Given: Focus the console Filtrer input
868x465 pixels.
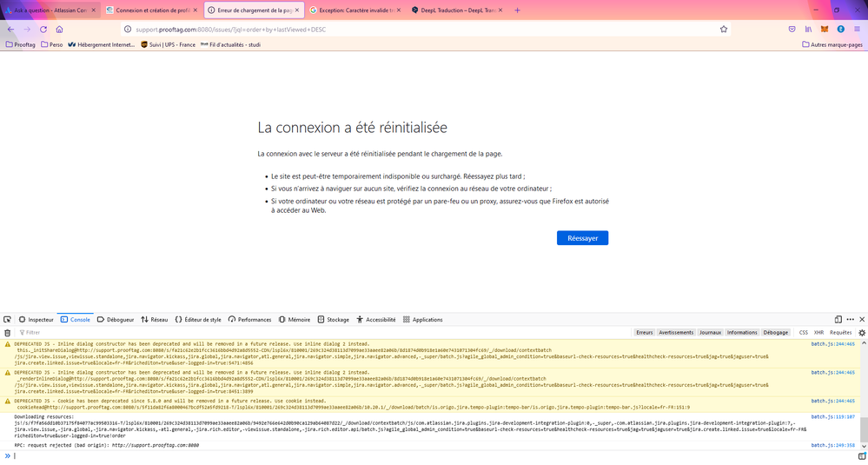Looking at the screenshot, I should click(324, 333).
